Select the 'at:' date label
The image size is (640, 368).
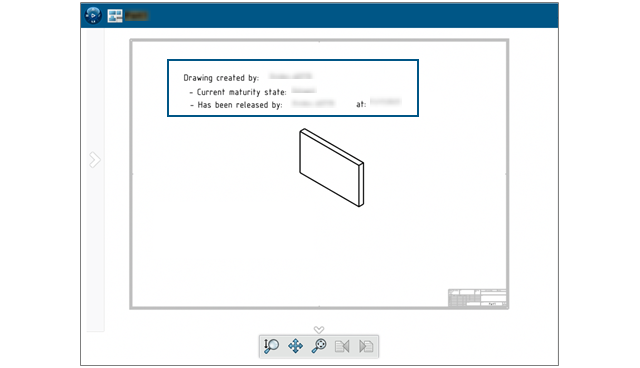click(361, 104)
